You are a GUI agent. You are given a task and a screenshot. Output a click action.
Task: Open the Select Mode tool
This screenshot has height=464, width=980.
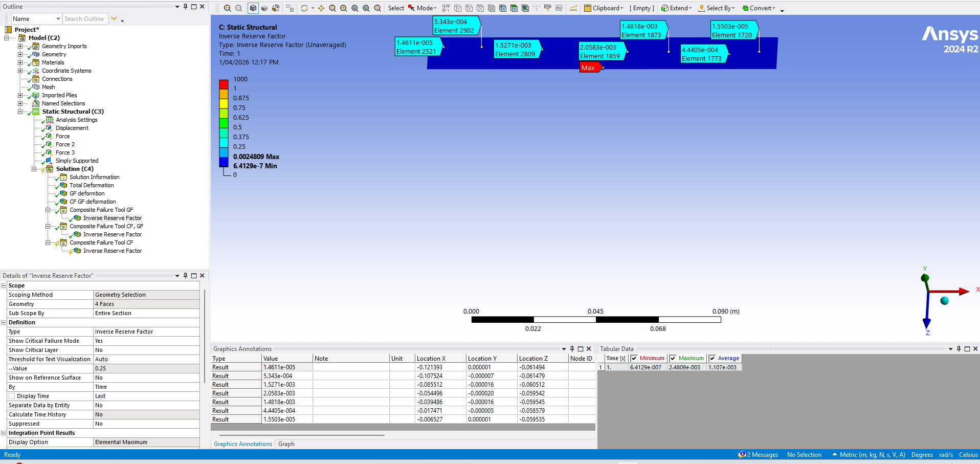(422, 8)
